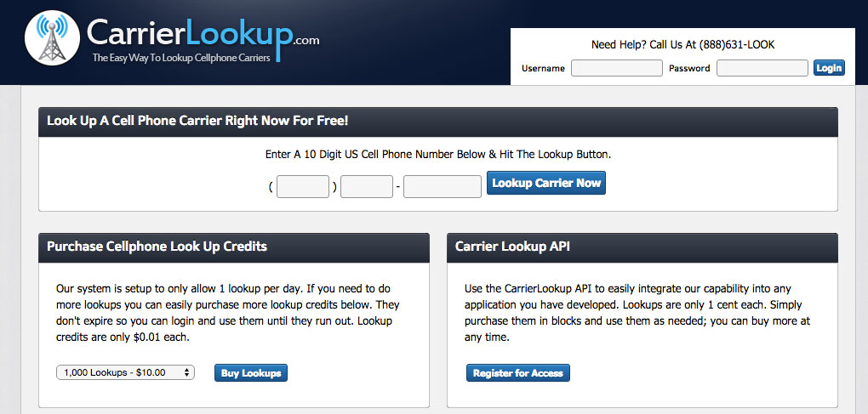The height and width of the screenshot is (414, 868).
Task: Focus the Password field
Action: tap(762, 69)
